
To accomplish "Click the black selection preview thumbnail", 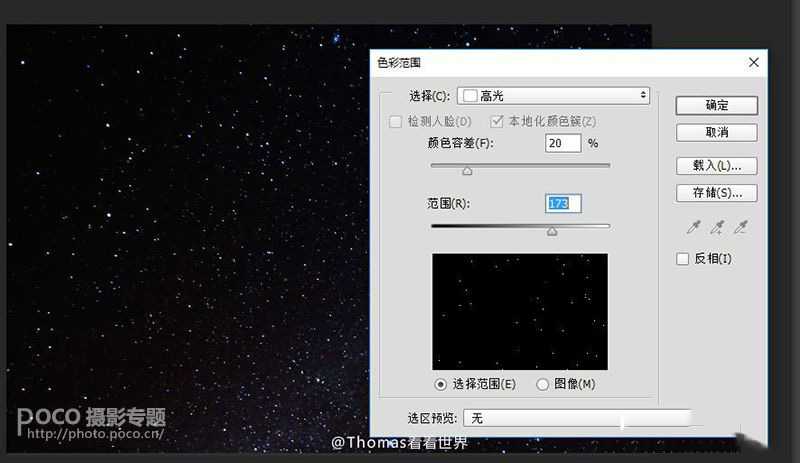I will tap(519, 311).
